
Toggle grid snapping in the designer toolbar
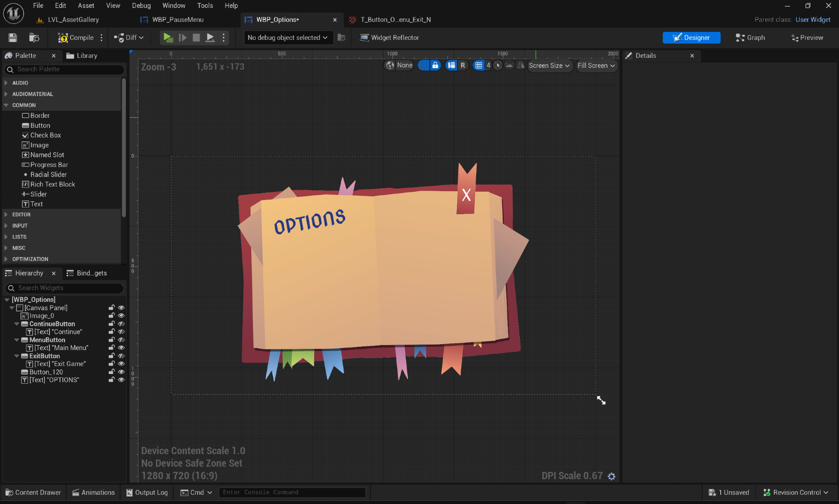479,65
